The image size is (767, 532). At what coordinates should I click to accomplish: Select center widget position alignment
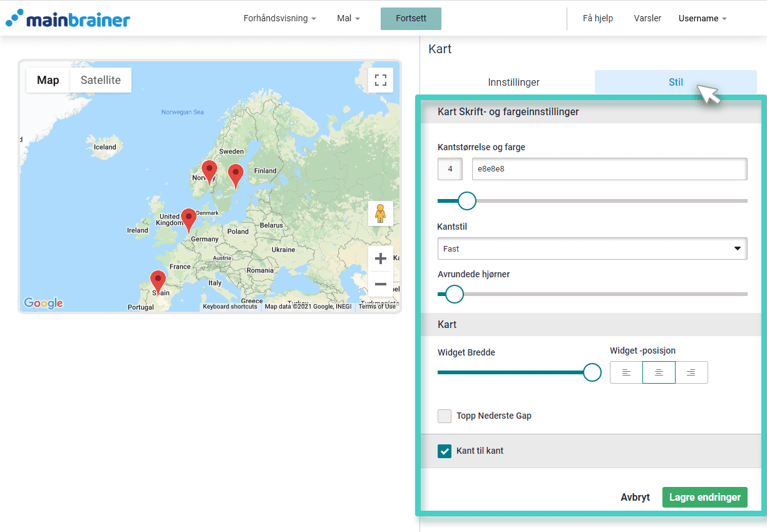659,372
